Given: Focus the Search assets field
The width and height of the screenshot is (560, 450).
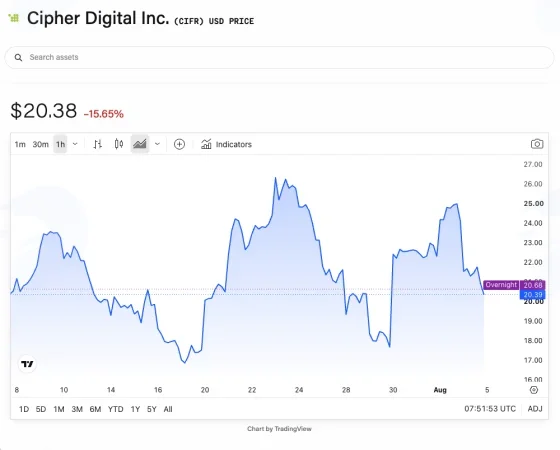Looking at the screenshot, I should click(279, 58).
